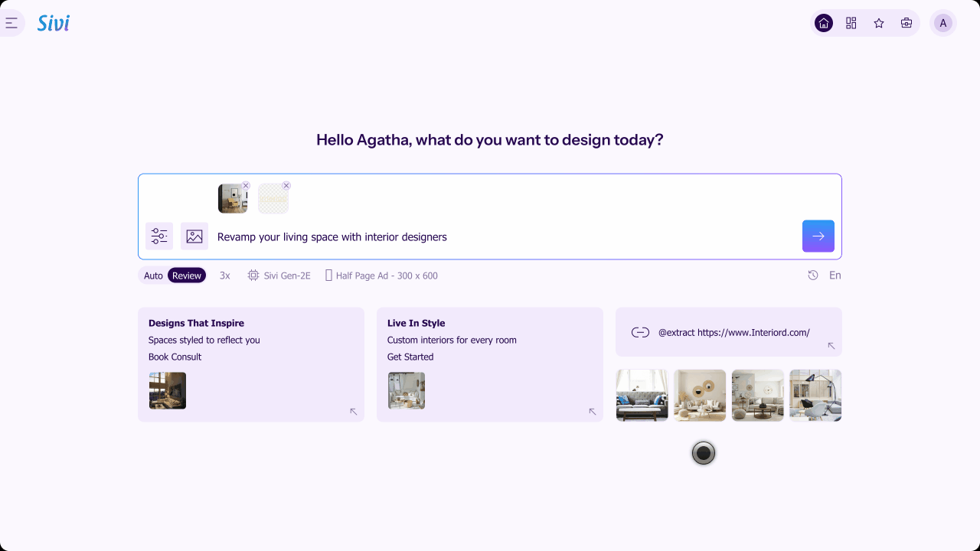Open user profile avatar A
This screenshot has height=551, width=980.
[x=943, y=23]
